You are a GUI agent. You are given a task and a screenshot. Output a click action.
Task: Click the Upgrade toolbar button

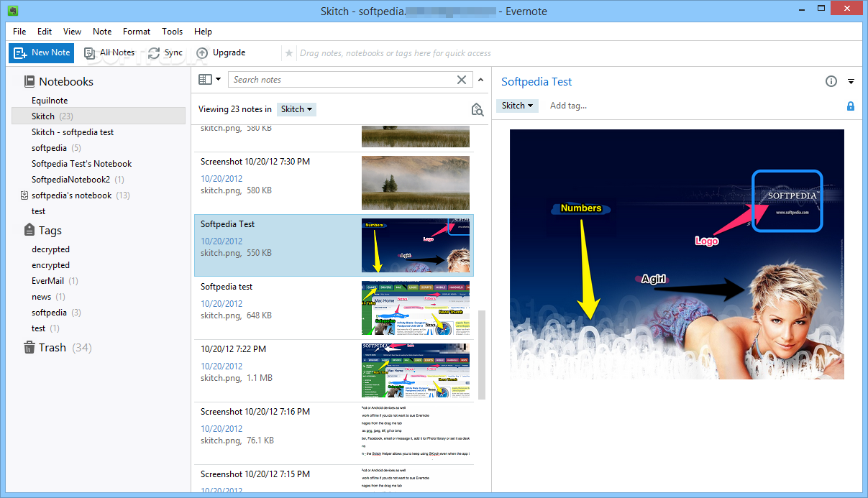click(x=221, y=52)
